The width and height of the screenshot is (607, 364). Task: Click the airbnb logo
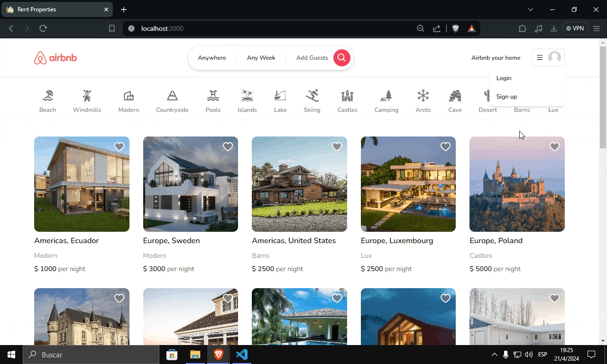pyautogui.click(x=55, y=58)
